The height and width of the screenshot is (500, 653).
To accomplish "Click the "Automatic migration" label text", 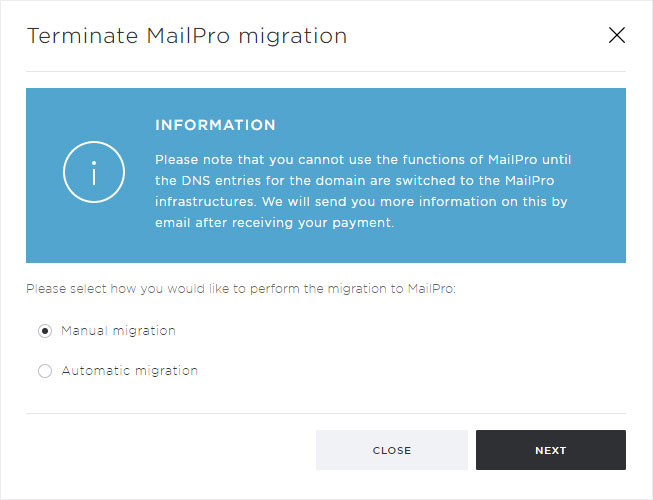I will (x=130, y=371).
